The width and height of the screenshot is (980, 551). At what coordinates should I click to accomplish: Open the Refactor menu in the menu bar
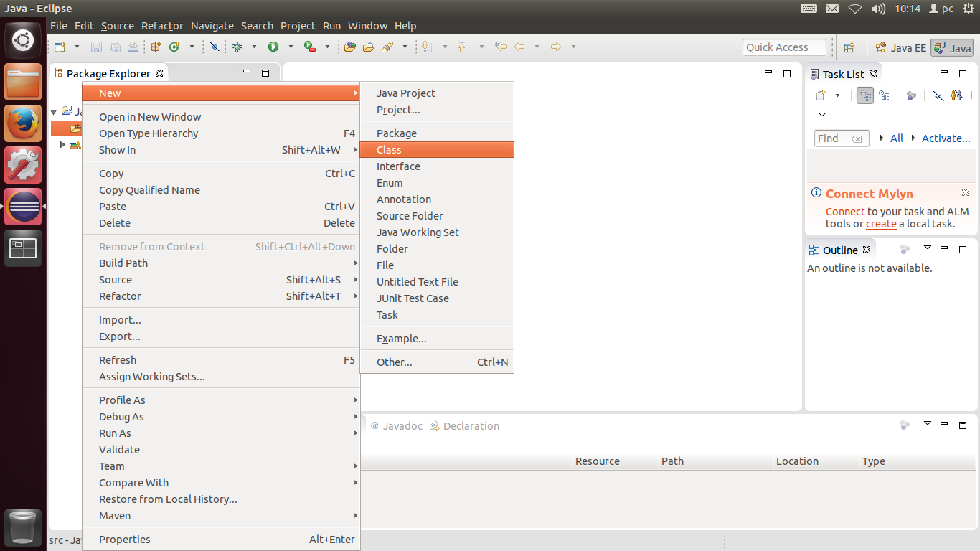point(162,26)
